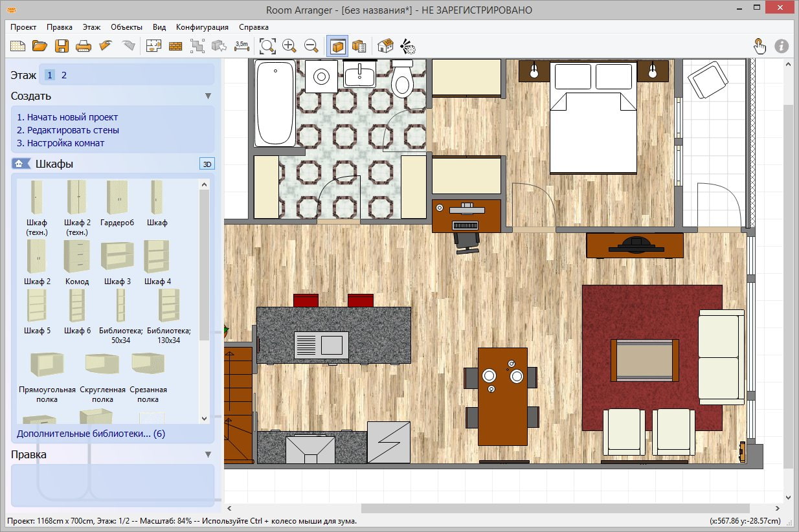Click the zoom in magnifier icon

[x=289, y=46]
